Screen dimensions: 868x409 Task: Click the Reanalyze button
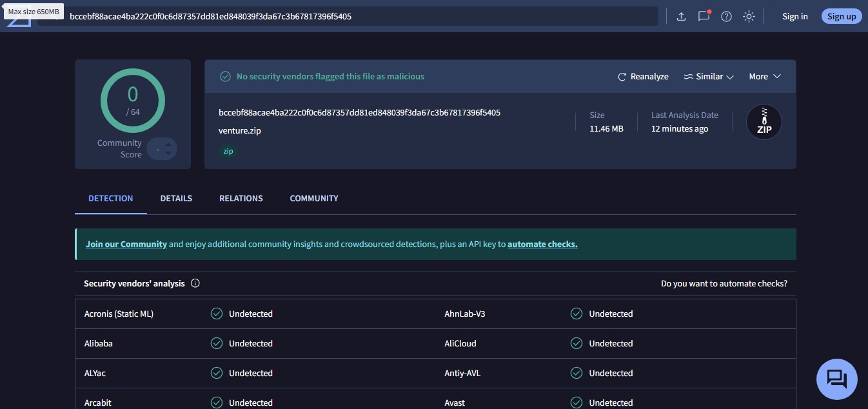pyautogui.click(x=643, y=77)
